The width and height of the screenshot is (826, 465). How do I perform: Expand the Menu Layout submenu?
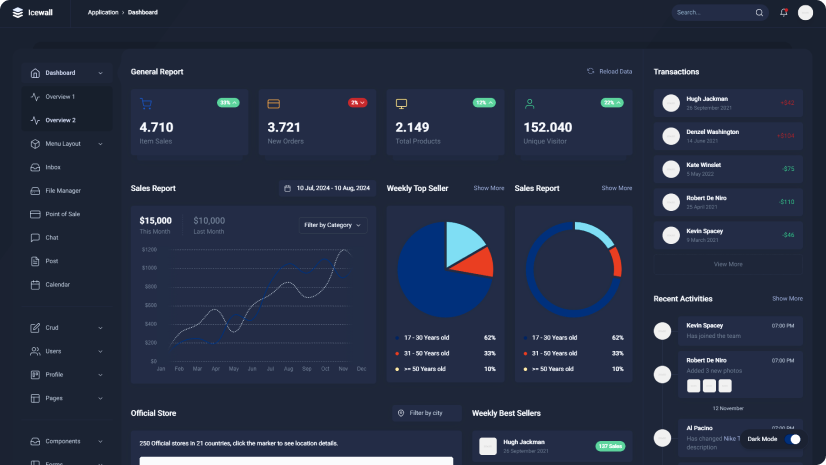coord(66,144)
